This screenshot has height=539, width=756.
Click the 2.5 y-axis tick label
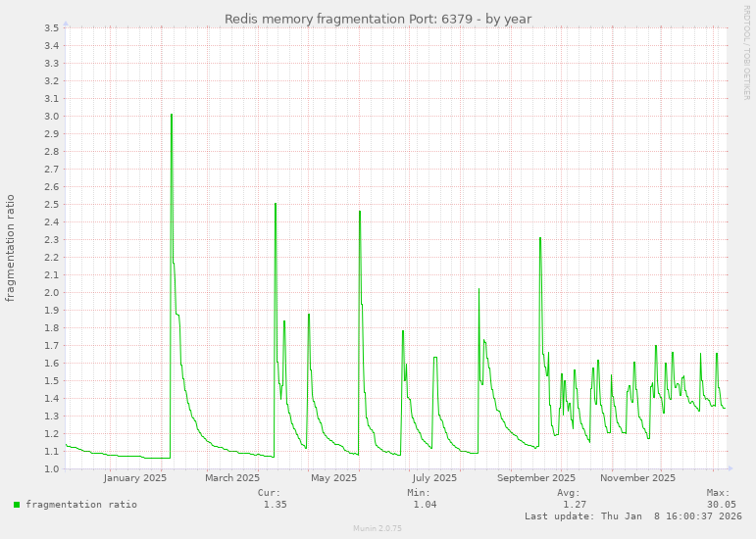(52, 204)
